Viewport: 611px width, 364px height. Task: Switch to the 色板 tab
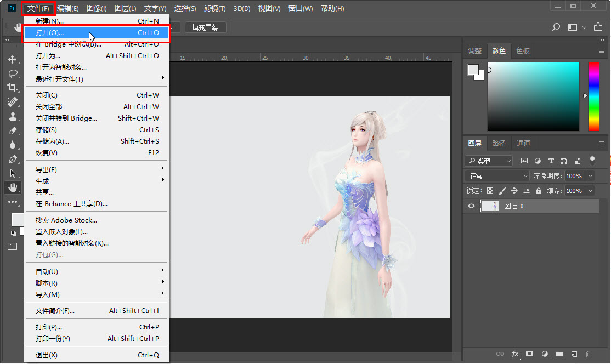click(523, 50)
